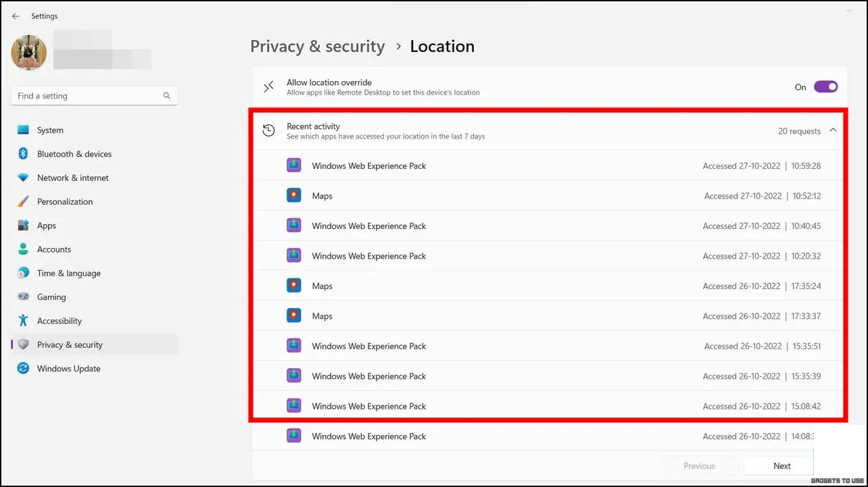Click timestamp Accessed 26-10-2022 17:35:24
This screenshot has width=868, height=487.
coord(762,286)
